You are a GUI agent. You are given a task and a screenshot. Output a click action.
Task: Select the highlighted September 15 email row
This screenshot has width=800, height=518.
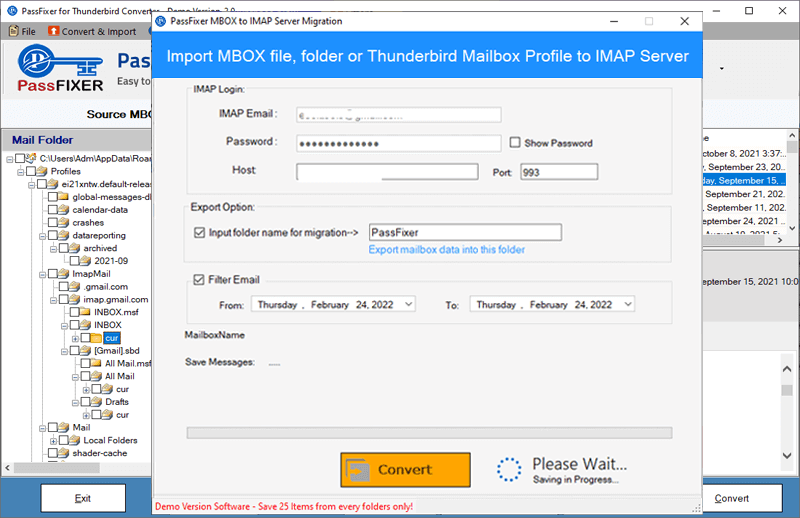coord(744,181)
